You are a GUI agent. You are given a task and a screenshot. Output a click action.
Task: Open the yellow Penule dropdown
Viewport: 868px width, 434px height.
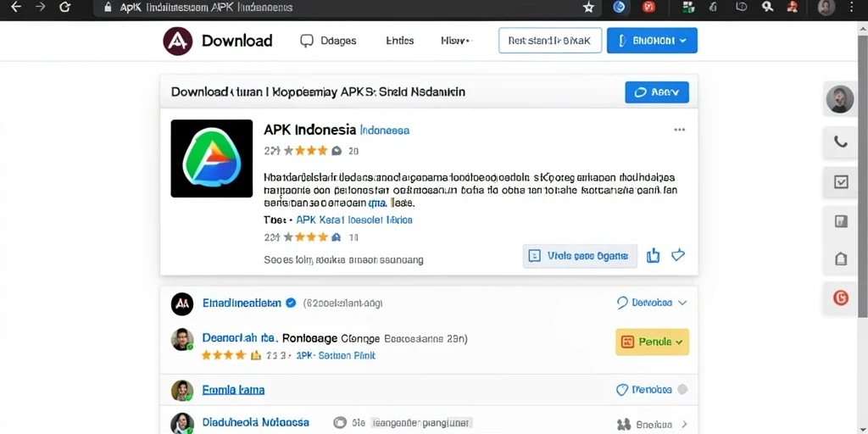(x=652, y=342)
